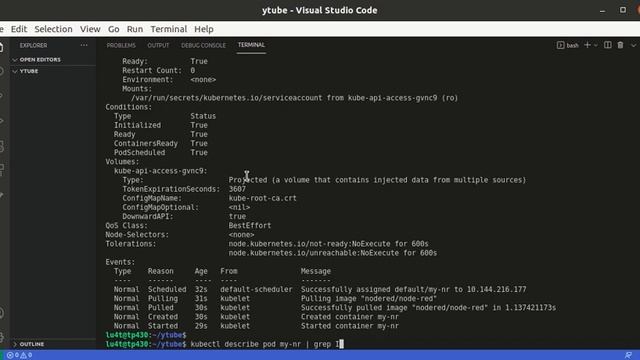This screenshot has height=360, width=640.
Task: Click the Projected volume type description
Action: click(x=377, y=180)
